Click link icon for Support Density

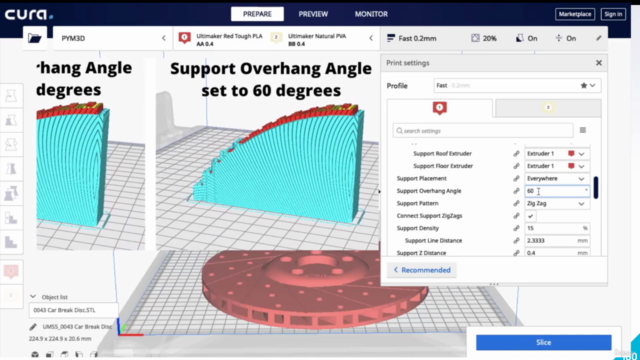click(516, 228)
